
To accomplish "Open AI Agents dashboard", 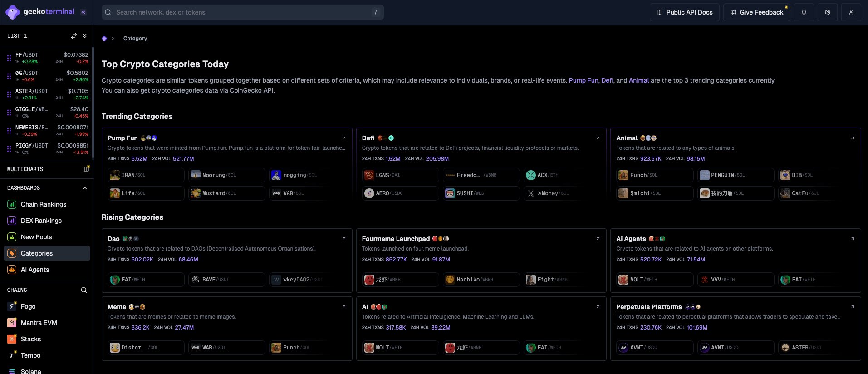I will click(47, 270).
